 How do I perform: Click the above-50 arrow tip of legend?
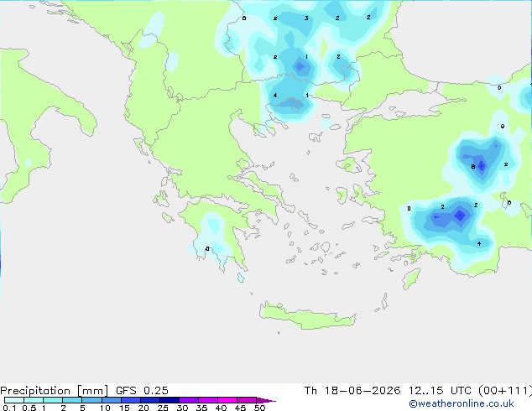(266, 400)
